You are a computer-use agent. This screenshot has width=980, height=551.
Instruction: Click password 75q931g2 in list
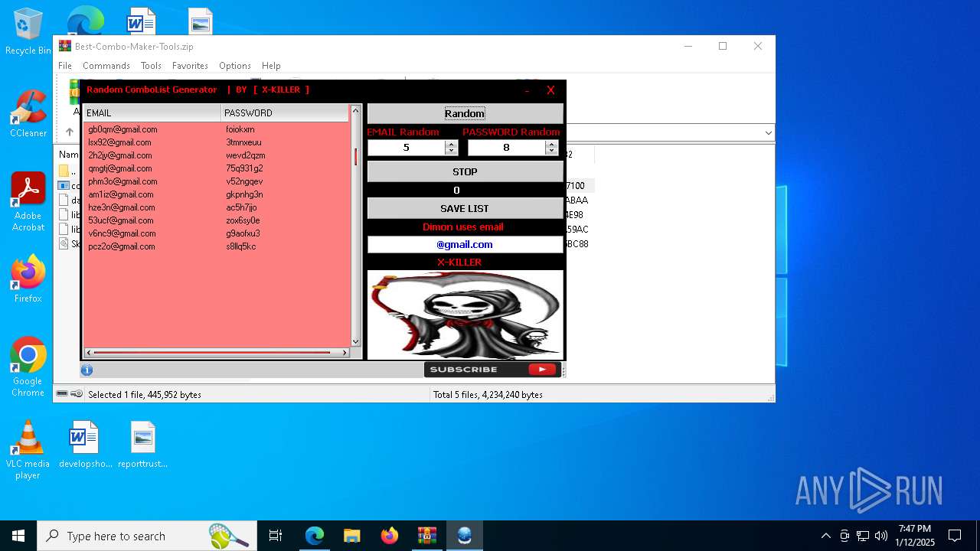point(244,168)
